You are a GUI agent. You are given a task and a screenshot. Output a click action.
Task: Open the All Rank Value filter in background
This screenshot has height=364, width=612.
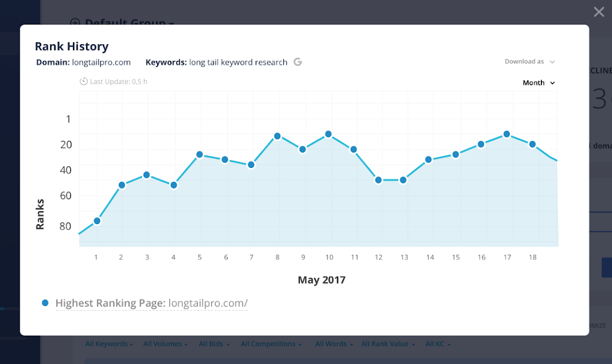click(388, 344)
